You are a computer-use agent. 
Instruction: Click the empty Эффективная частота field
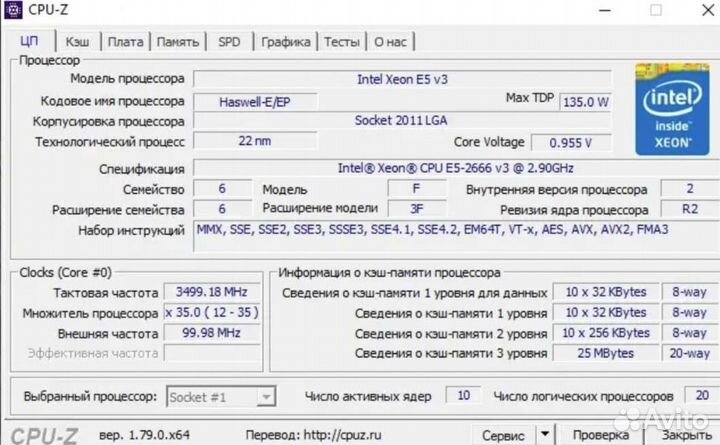[x=212, y=353]
